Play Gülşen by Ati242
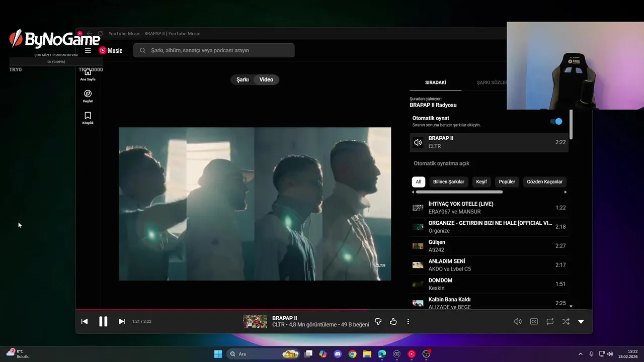 click(490, 246)
